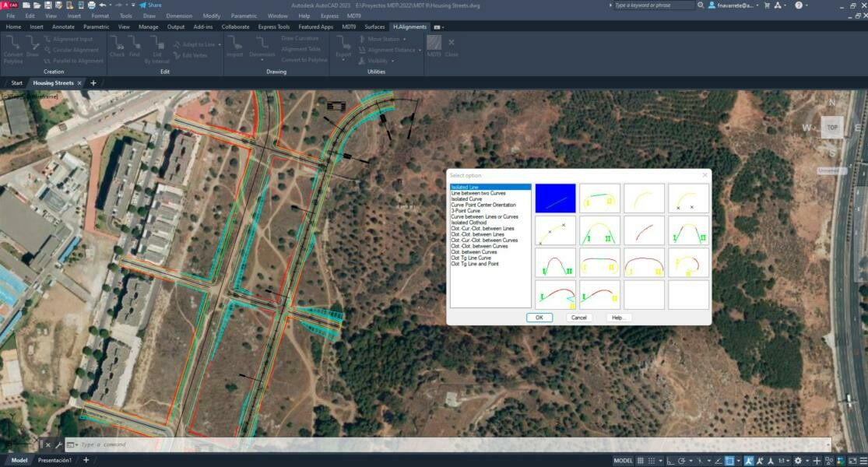
Task: Click OK in Select option dialog
Action: click(539, 318)
